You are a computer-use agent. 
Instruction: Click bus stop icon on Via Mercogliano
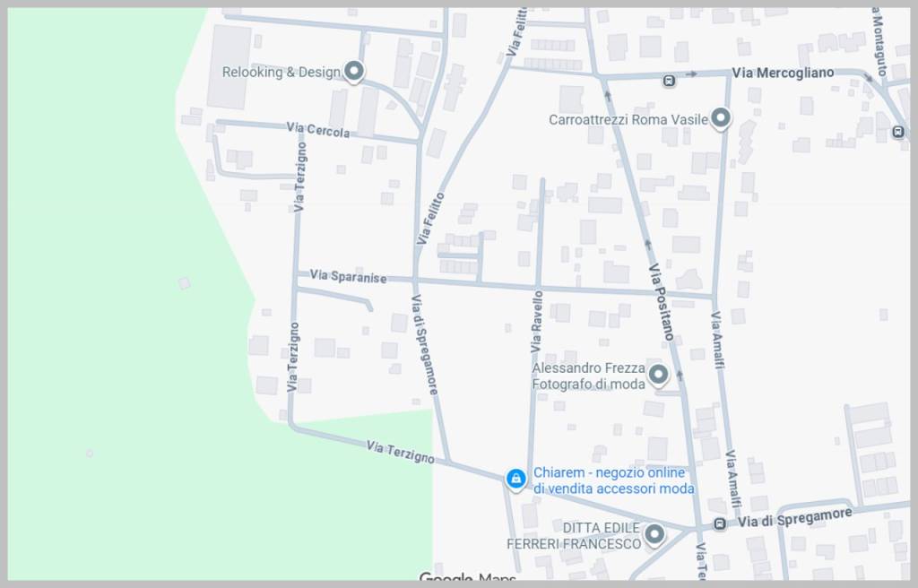coord(669,81)
